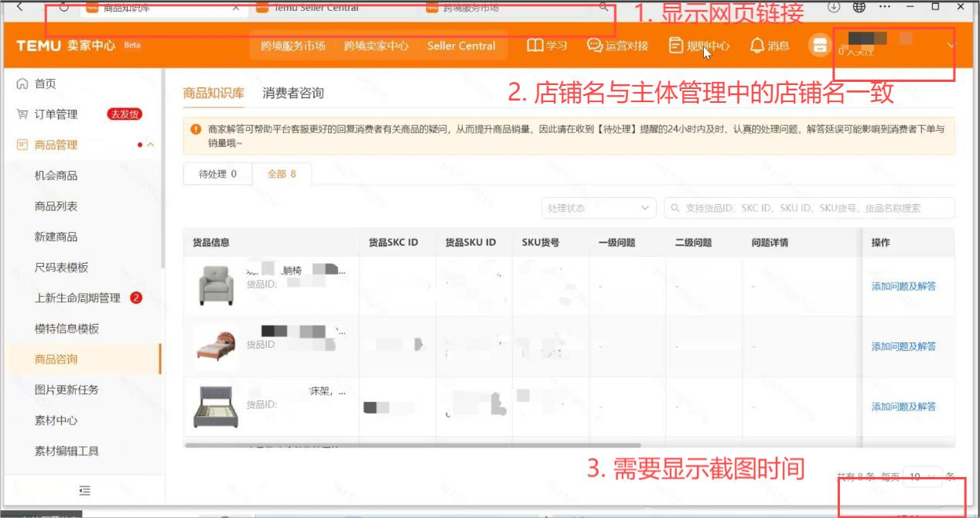
Task: Click the sidebar vertical scrollbar
Action: 162,169
